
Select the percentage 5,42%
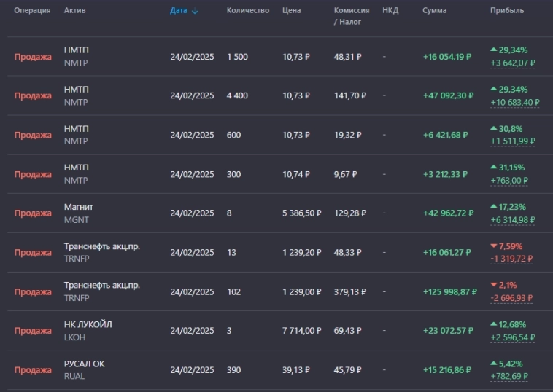coord(511,364)
